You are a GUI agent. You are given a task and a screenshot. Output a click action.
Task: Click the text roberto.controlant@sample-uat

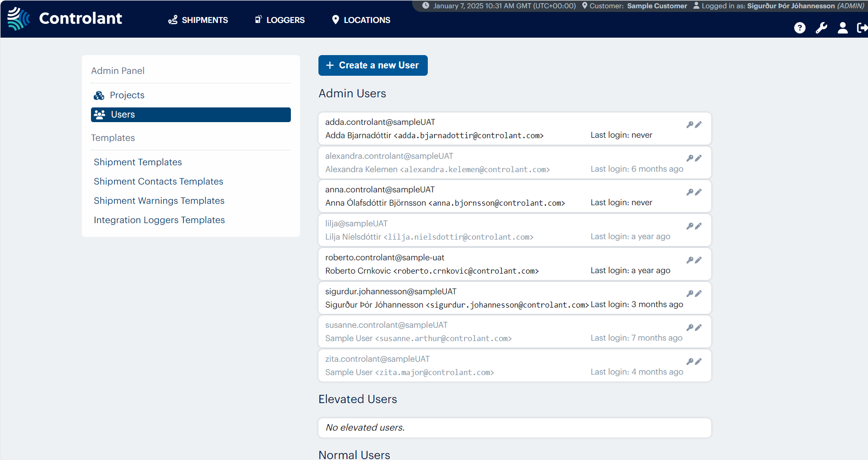(385, 258)
